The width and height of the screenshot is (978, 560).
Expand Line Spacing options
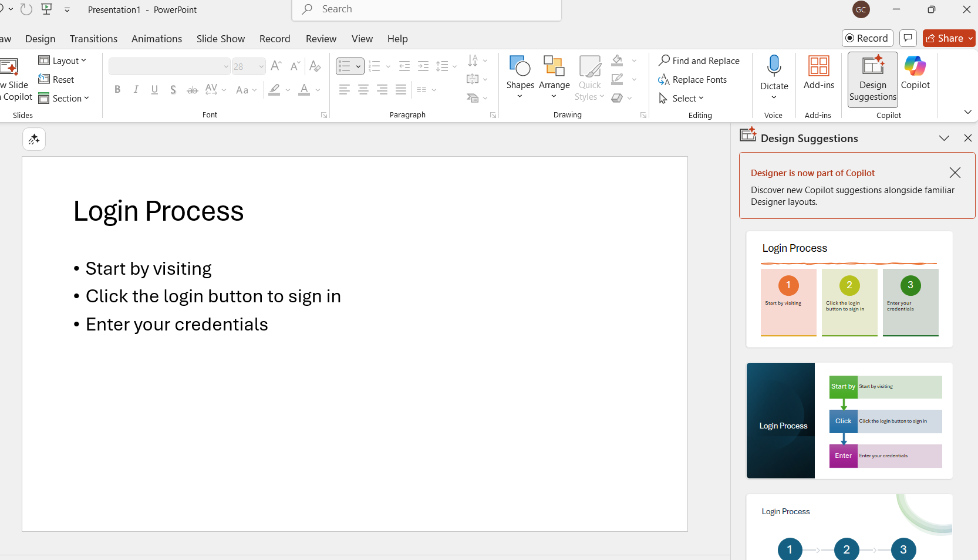click(x=446, y=66)
